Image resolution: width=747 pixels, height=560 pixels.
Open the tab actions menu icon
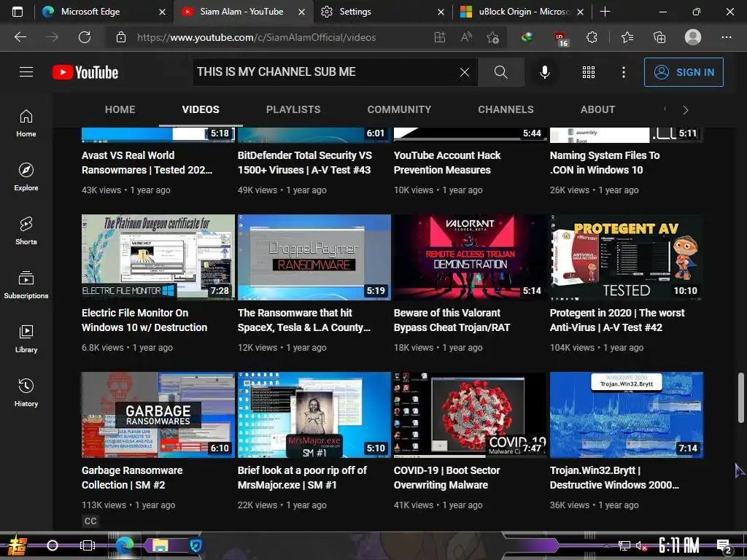tap(18, 12)
